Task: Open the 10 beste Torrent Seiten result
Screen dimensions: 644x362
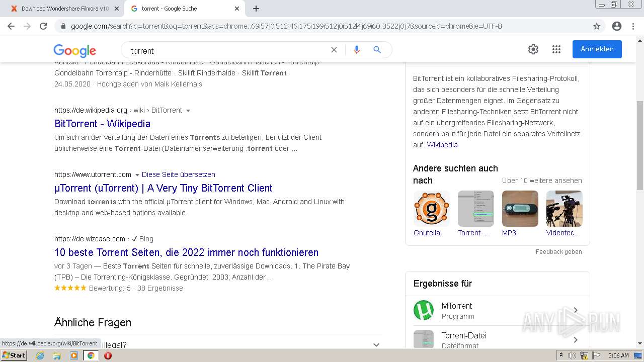Action: [186, 252]
